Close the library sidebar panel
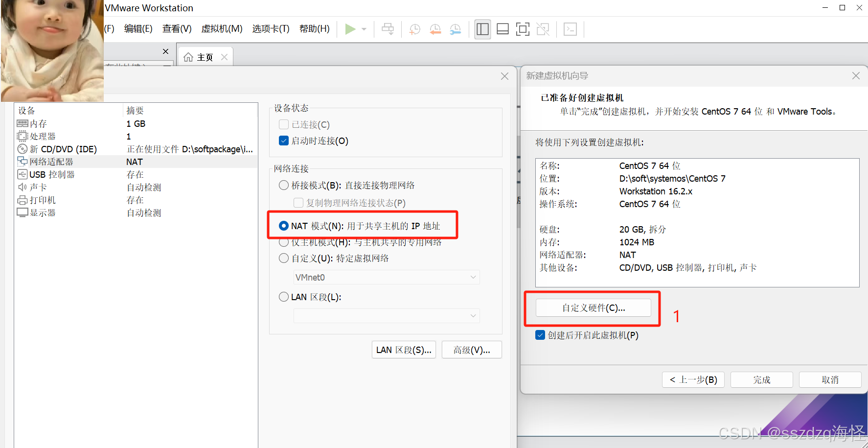 pyautogui.click(x=165, y=51)
